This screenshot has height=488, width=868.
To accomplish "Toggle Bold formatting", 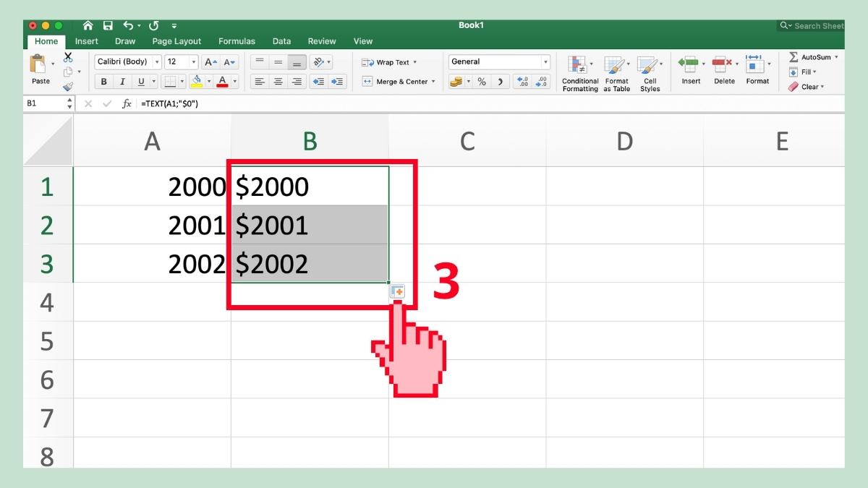I will click(103, 81).
